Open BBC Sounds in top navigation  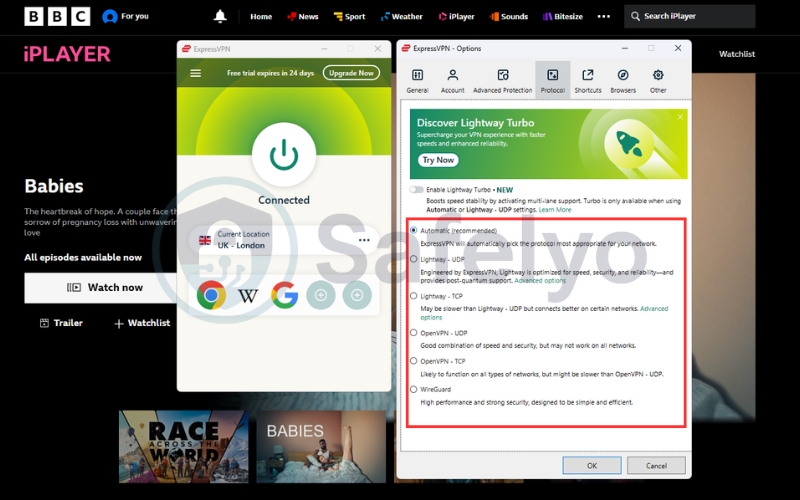pyautogui.click(x=509, y=16)
